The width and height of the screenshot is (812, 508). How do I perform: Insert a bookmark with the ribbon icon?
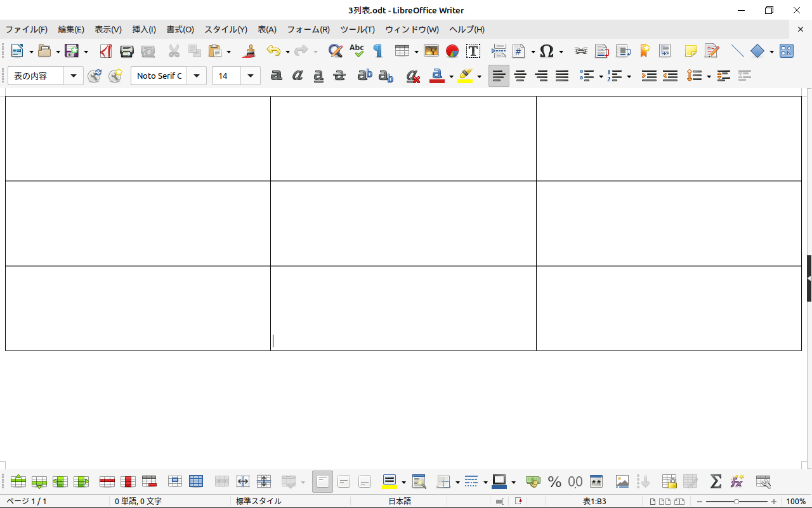point(645,51)
